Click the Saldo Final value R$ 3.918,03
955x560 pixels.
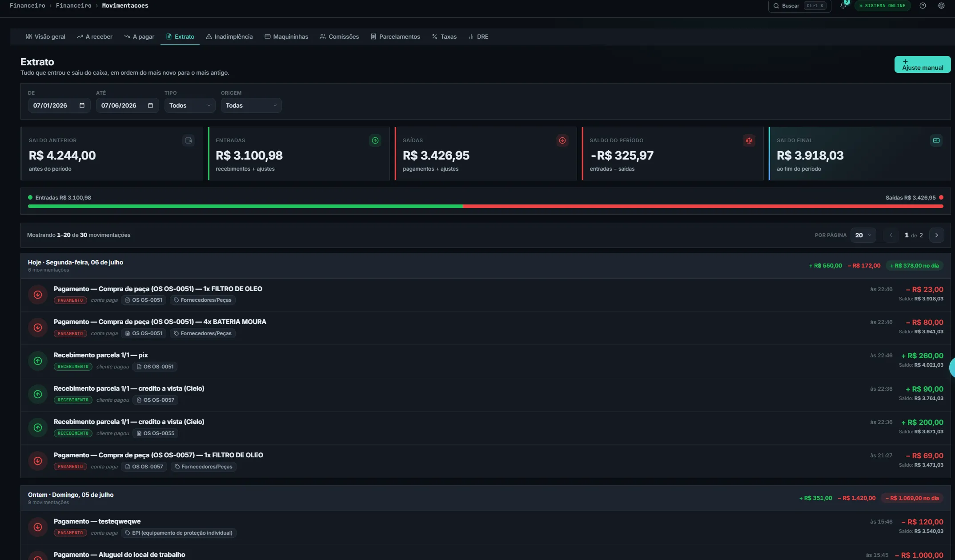pos(810,156)
